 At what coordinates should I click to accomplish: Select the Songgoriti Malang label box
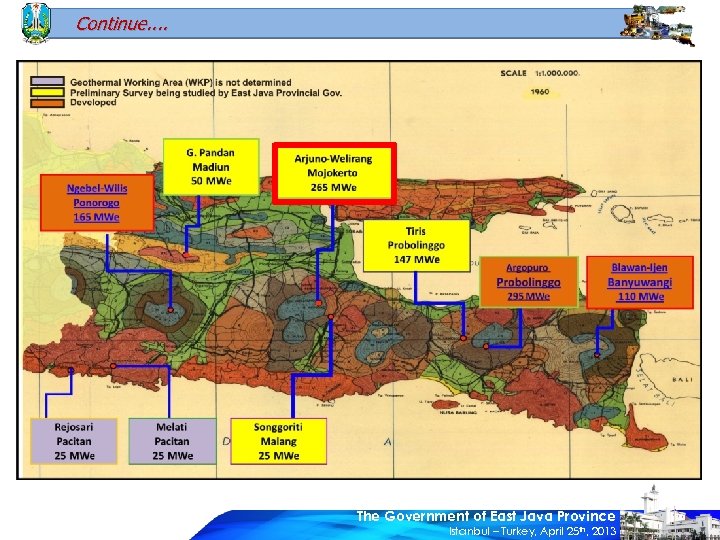pyautogui.click(x=278, y=441)
